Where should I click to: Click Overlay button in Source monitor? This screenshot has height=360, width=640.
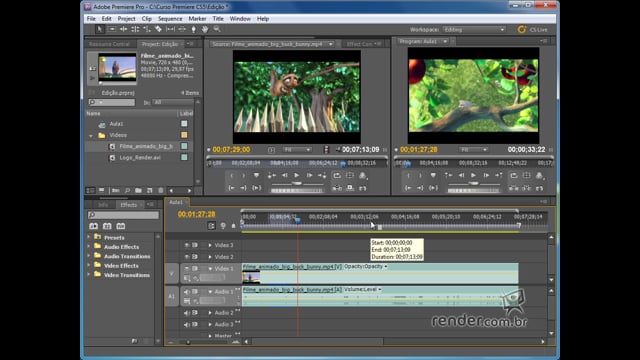350,188
